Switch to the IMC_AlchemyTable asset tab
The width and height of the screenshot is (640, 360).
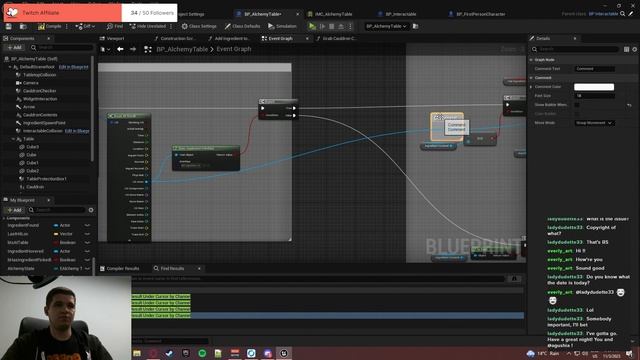[x=333, y=14]
